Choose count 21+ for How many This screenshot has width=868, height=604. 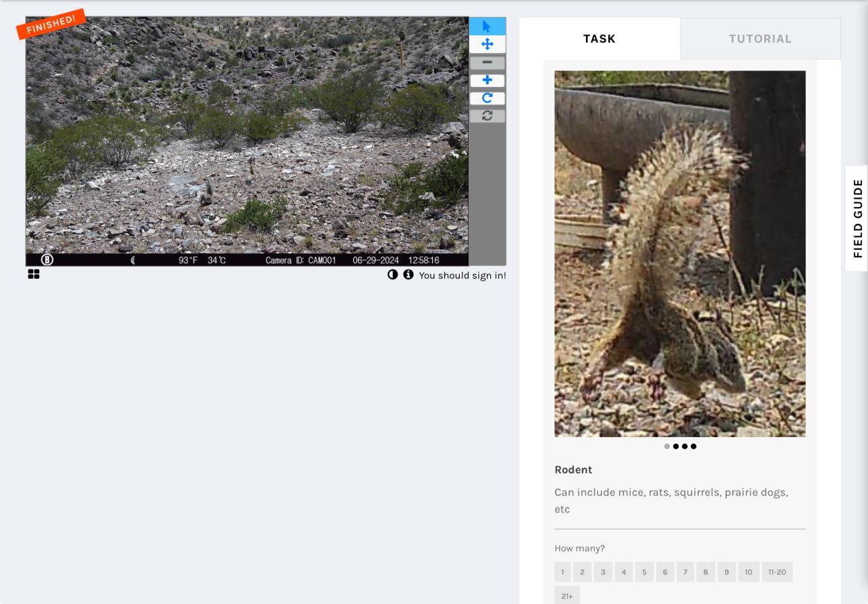[x=567, y=596]
